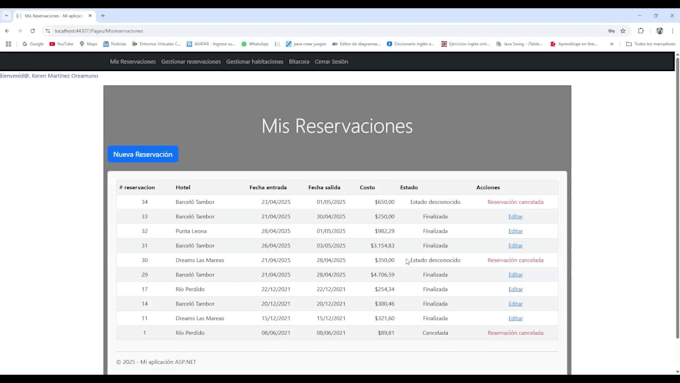The height and width of the screenshot is (383, 680).
Task: Open the apps grid in bookmarks bar
Action: click(x=8, y=44)
